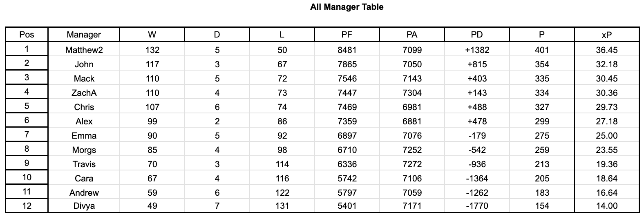The image size is (644, 221).
Task: Click the All Manager Table title
Action: coord(347,7)
